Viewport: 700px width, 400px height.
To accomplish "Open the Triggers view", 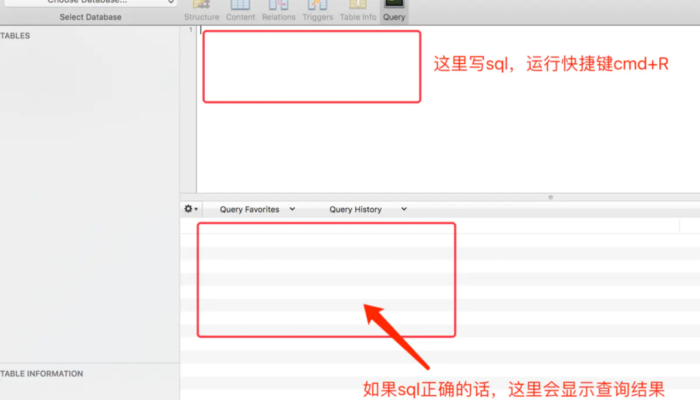I will 319,11.
